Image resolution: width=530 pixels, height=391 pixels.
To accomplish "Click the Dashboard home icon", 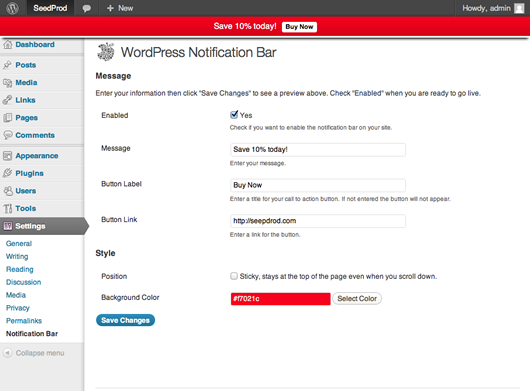I will [x=8, y=45].
